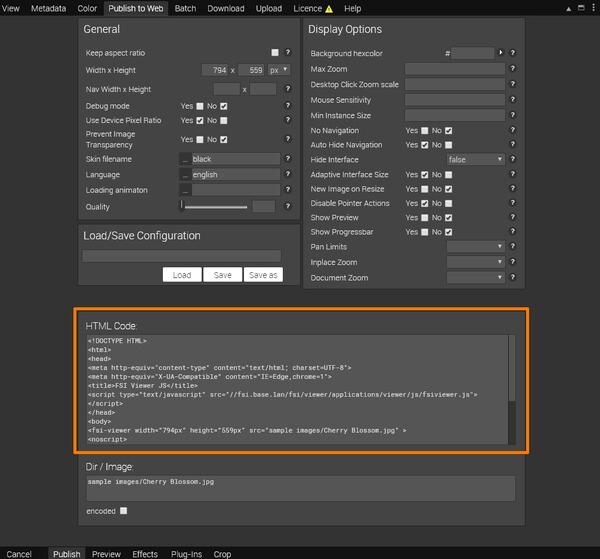Open help icon for Language
The image size is (600, 559).
(288, 174)
